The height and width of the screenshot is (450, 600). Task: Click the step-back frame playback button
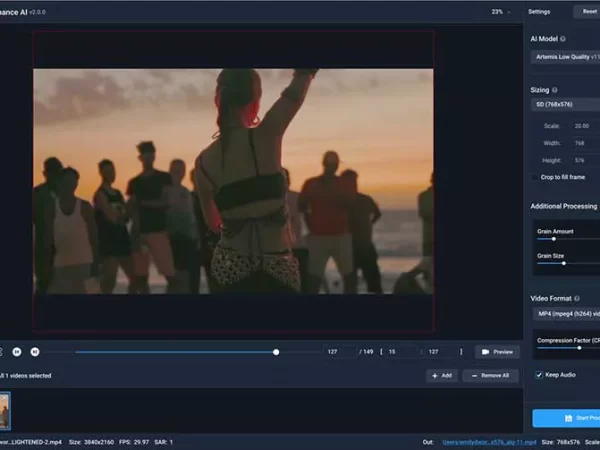pyautogui.click(x=17, y=352)
